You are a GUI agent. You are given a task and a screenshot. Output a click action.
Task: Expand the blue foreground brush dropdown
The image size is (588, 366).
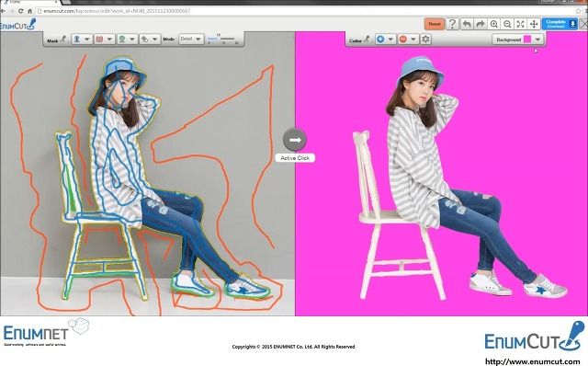tap(87, 39)
